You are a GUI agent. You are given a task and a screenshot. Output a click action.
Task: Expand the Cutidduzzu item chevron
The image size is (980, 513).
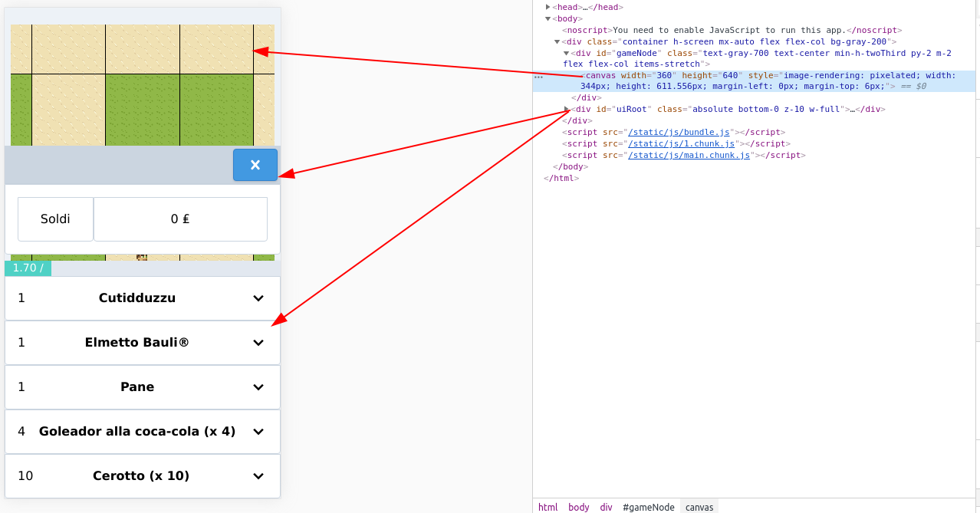click(258, 298)
